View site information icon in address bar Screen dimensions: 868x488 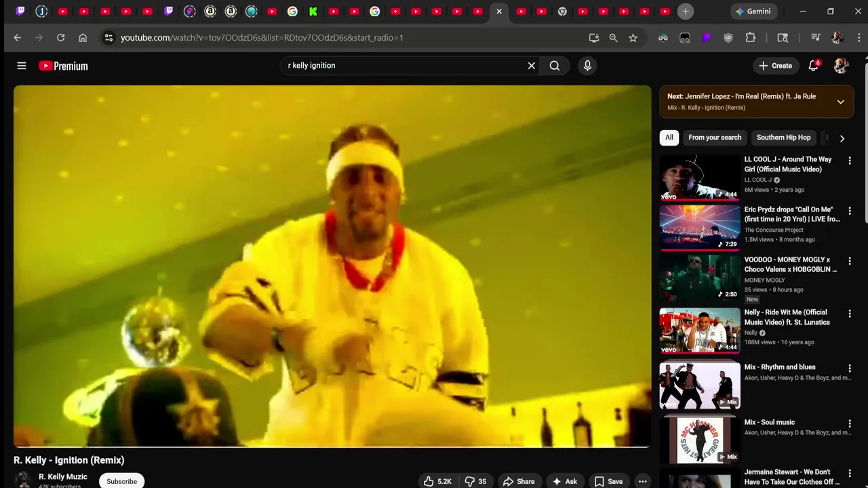[x=108, y=38]
